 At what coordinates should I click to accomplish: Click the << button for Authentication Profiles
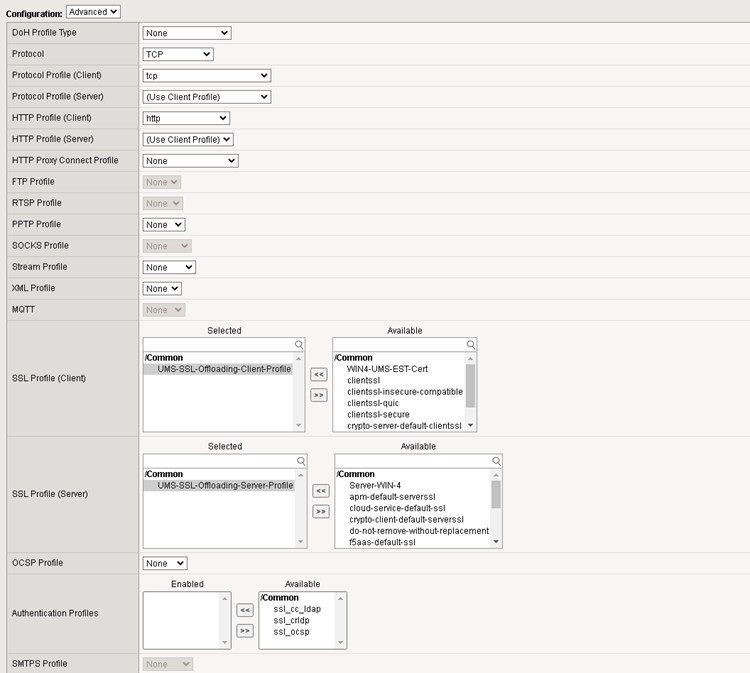(244, 609)
